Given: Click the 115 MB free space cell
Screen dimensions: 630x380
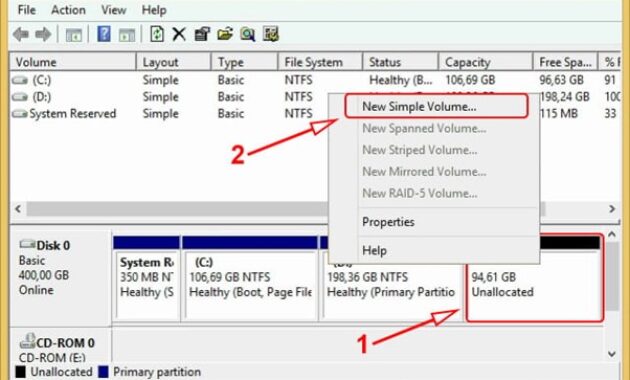Looking at the screenshot, I should pos(558,114).
